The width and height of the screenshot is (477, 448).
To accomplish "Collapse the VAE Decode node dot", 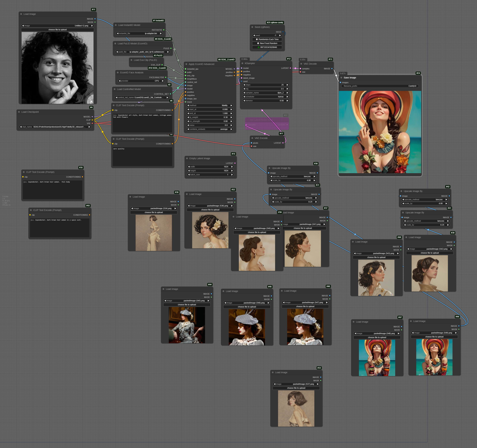I will [301, 64].
